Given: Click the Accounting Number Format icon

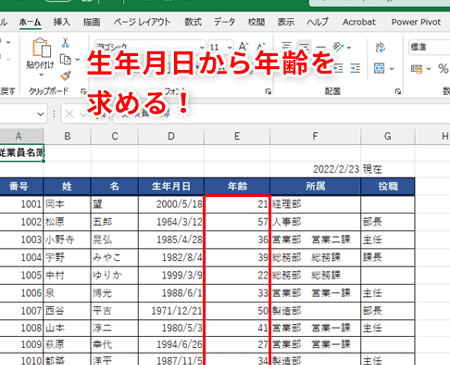Looking at the screenshot, I should [x=416, y=69].
